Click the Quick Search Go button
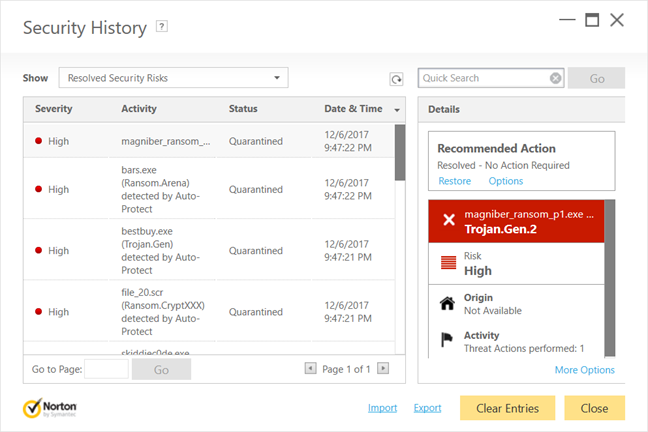648x432 pixels. (x=596, y=78)
